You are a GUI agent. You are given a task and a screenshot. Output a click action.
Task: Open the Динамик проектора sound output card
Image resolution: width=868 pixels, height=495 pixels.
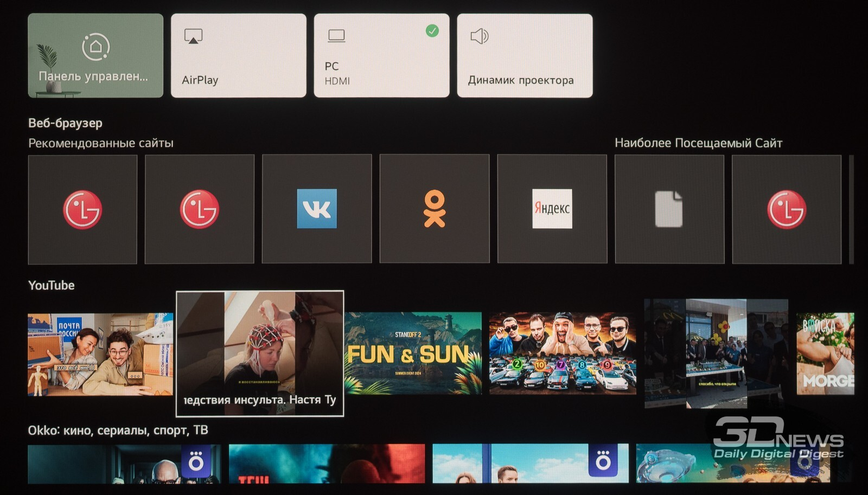tap(525, 56)
